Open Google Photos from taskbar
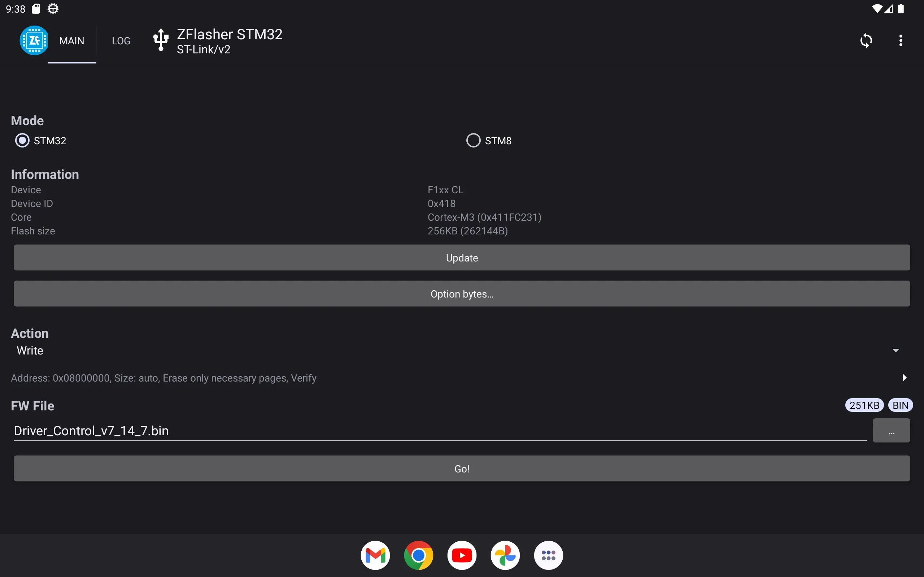The height and width of the screenshot is (577, 924). point(505,555)
